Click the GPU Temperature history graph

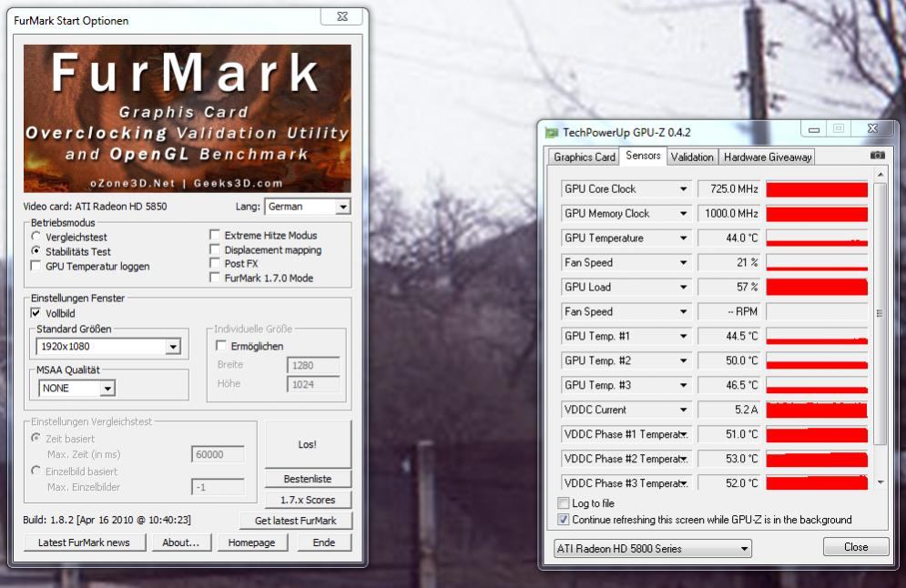817,238
